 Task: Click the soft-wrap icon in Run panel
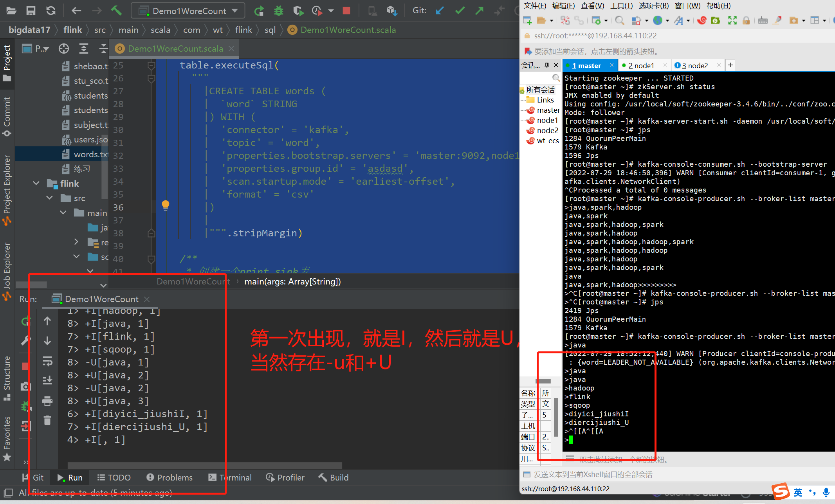point(47,361)
